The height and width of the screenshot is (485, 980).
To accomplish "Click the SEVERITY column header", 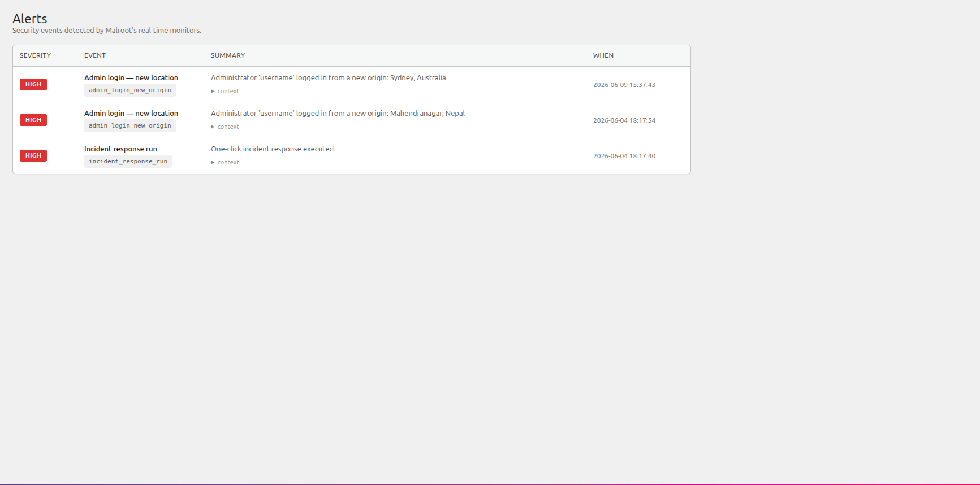I will [35, 55].
